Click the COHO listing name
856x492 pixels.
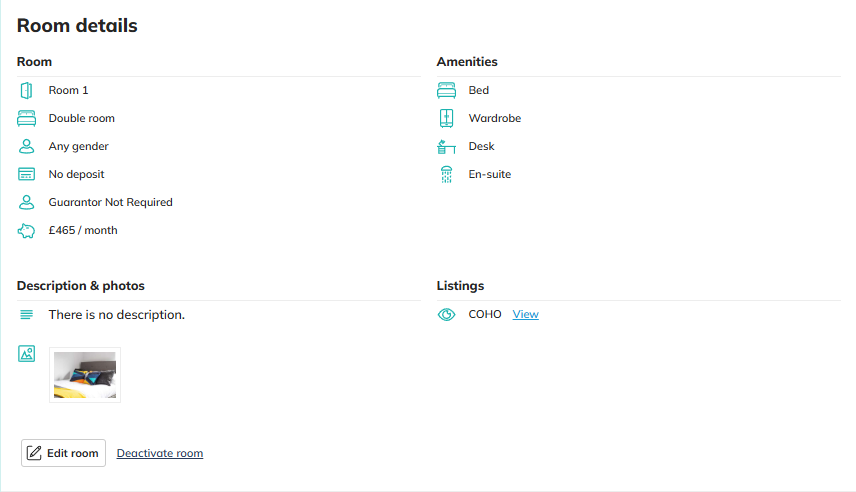tap(485, 314)
